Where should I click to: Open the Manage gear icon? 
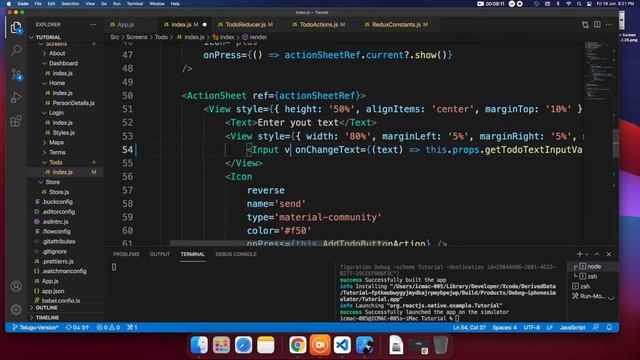click(16, 309)
